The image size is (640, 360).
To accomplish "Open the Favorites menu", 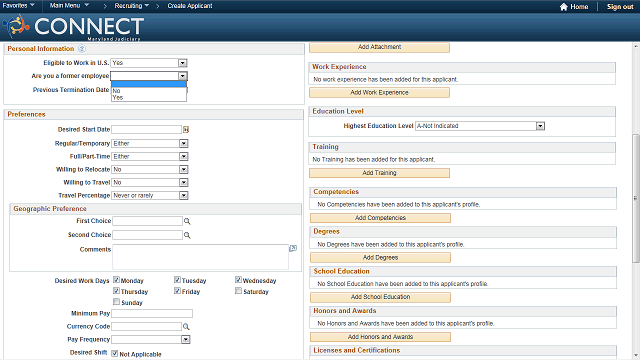I will pos(18,5).
